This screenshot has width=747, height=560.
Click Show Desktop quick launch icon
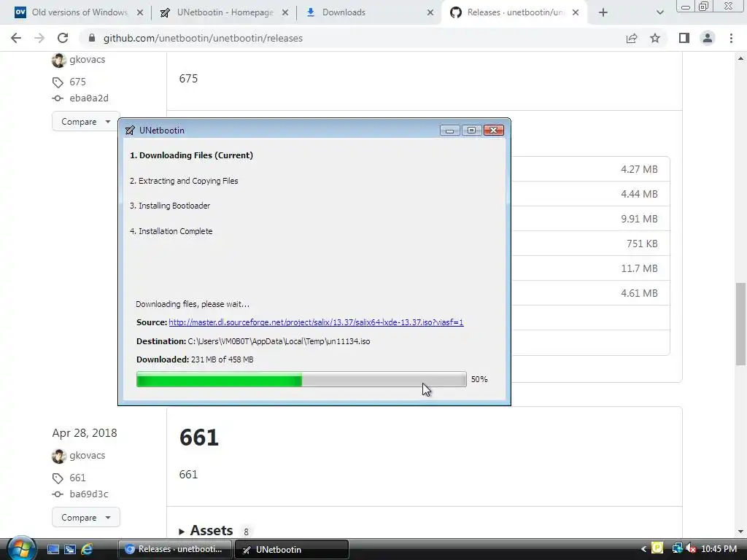coord(53,550)
